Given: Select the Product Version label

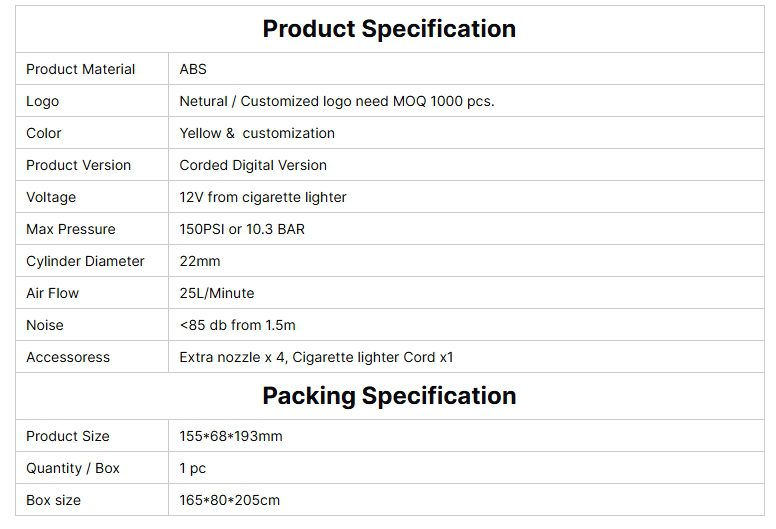Looking at the screenshot, I should (x=78, y=165).
